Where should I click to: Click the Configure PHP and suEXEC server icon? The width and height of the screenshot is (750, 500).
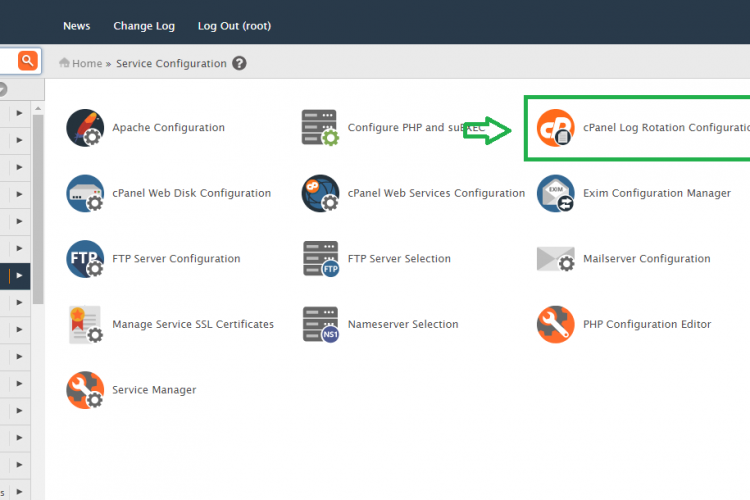(320, 128)
